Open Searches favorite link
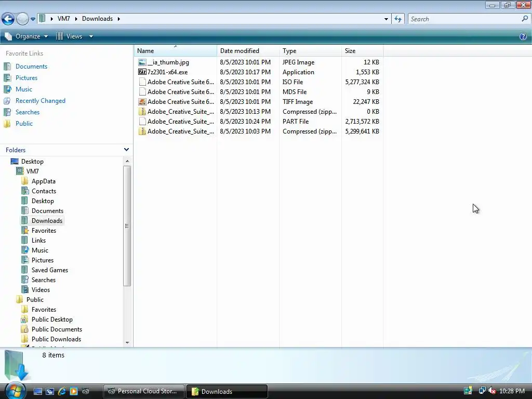Image resolution: width=532 pixels, height=399 pixels. click(x=28, y=112)
